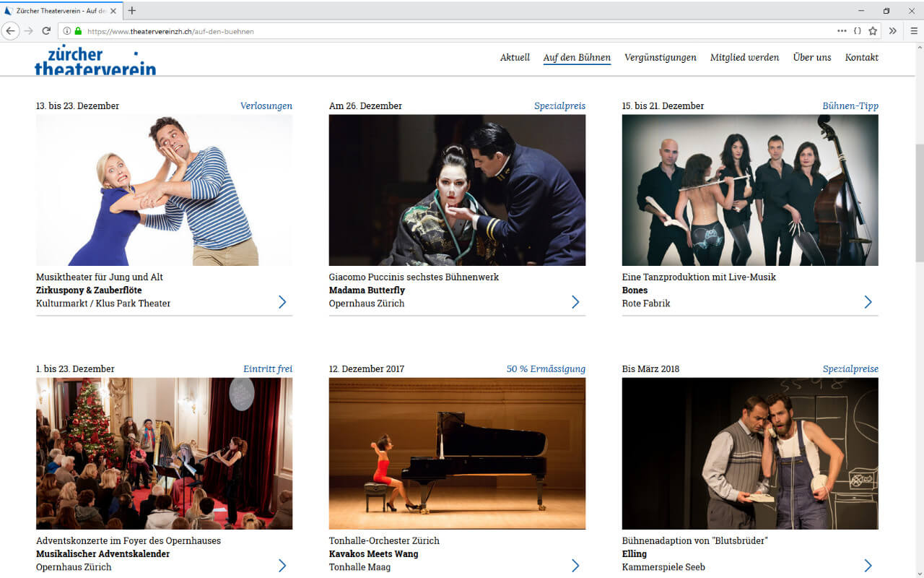The width and height of the screenshot is (924, 578).
Task: Click the date Am 26. Dezember
Action: pyautogui.click(x=365, y=105)
